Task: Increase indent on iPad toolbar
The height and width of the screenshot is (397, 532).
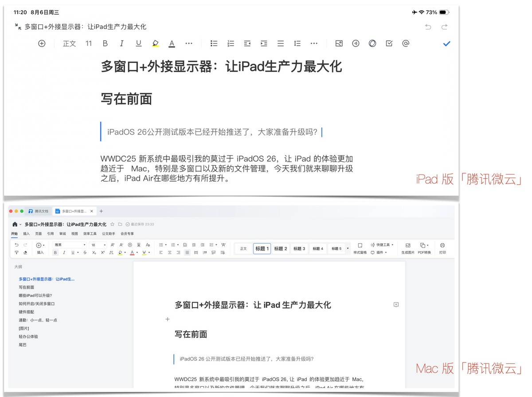Action: (264, 43)
